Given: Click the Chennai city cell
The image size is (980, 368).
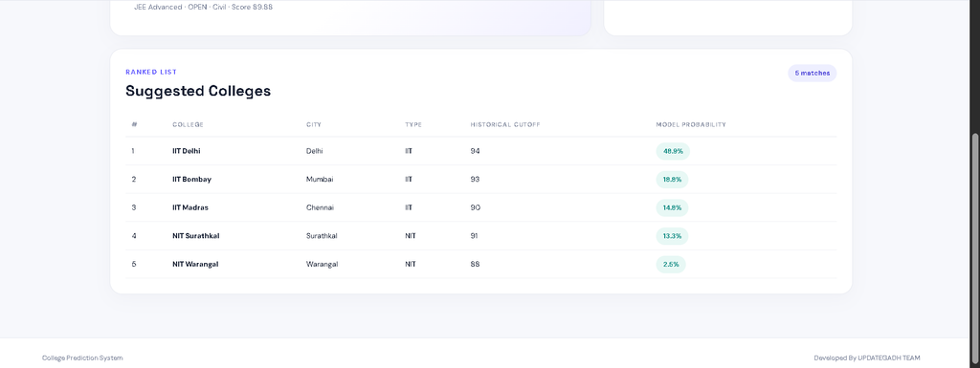Looking at the screenshot, I should (320, 207).
